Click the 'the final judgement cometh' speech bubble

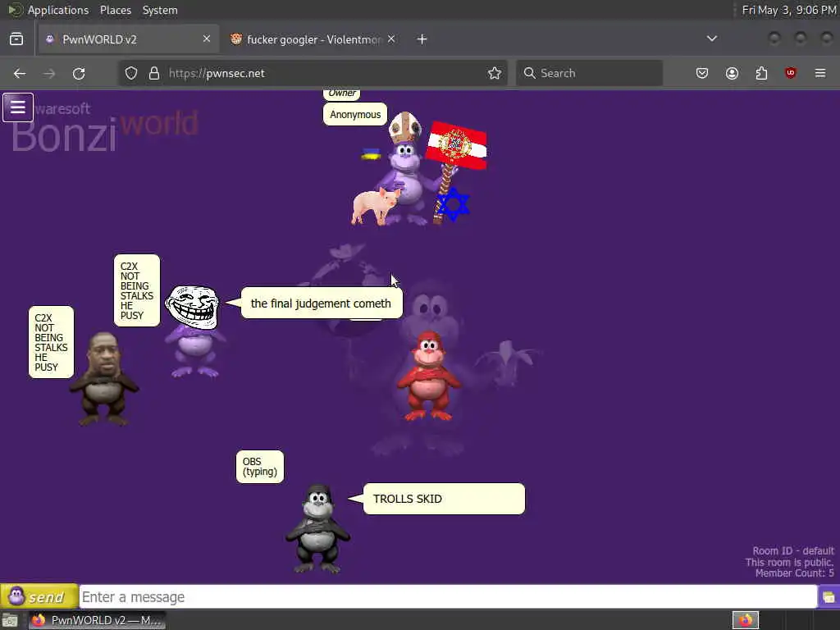[x=322, y=304]
